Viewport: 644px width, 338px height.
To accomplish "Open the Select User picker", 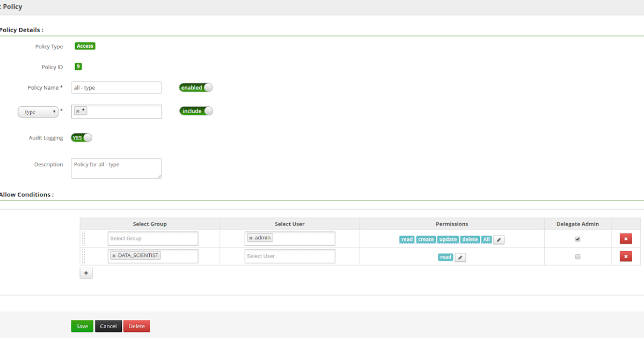I will click(290, 256).
